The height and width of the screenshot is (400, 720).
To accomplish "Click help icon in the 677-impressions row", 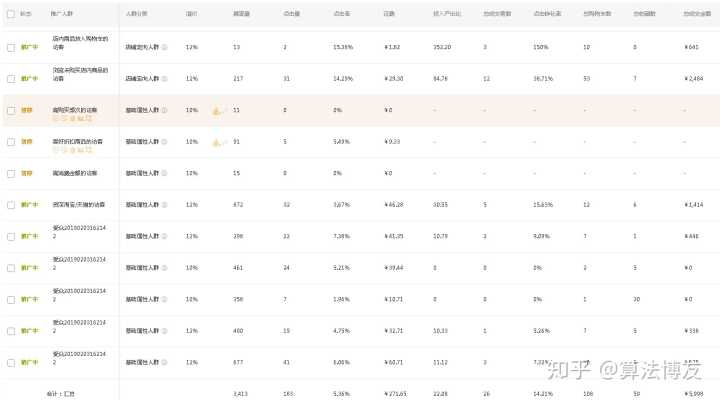I will point(165,362).
